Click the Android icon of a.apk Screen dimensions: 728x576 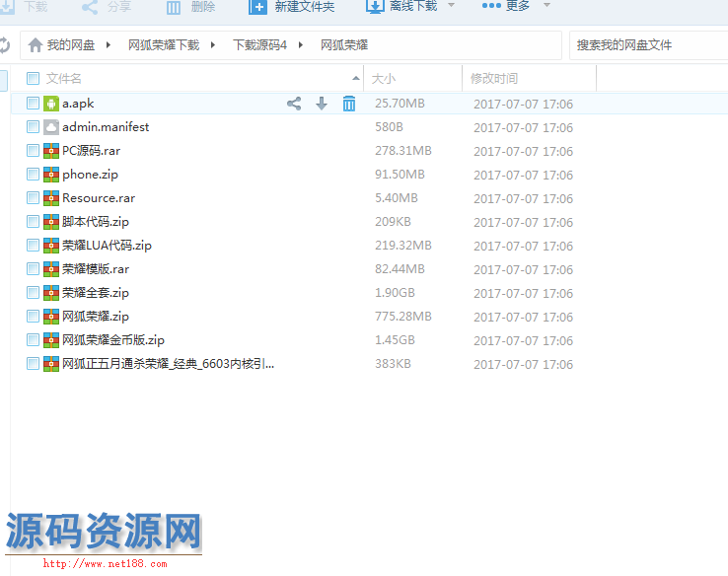pos(50,104)
